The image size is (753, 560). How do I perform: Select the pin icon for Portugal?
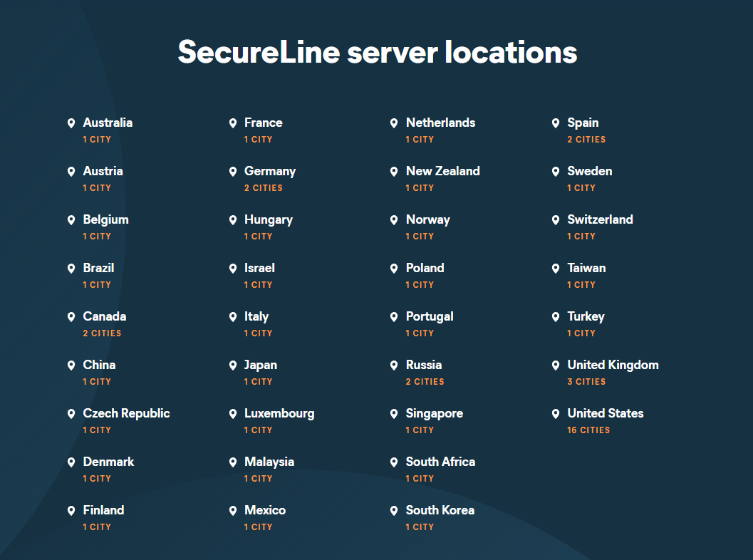pos(394,317)
